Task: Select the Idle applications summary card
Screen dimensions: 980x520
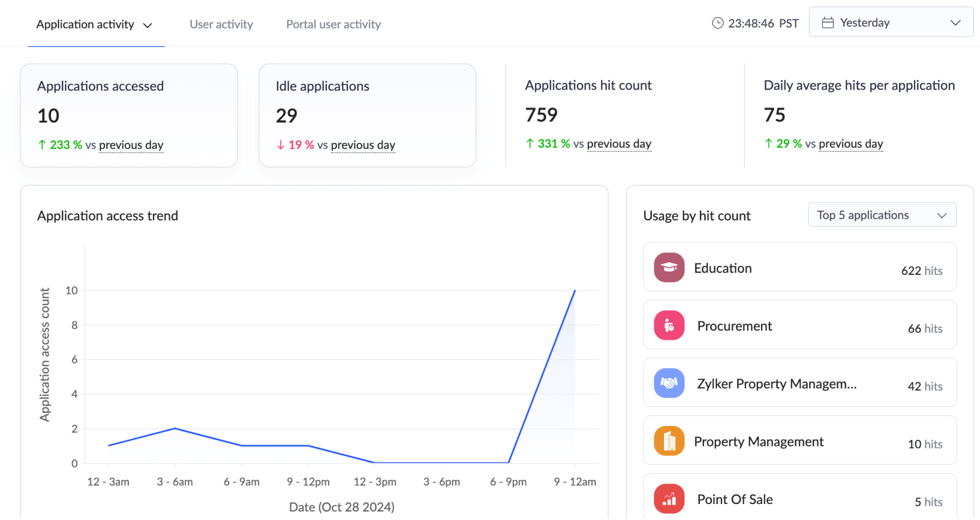Action: point(367,115)
